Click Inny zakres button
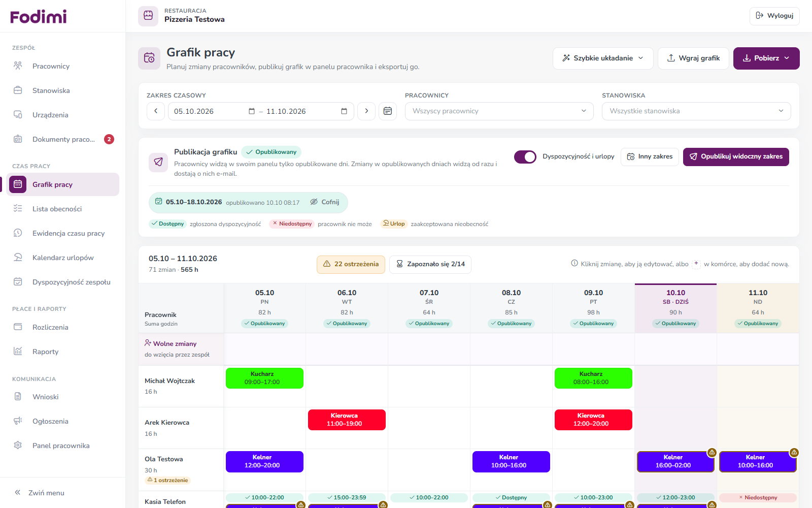Viewport: 812px width, 508px height. point(650,157)
